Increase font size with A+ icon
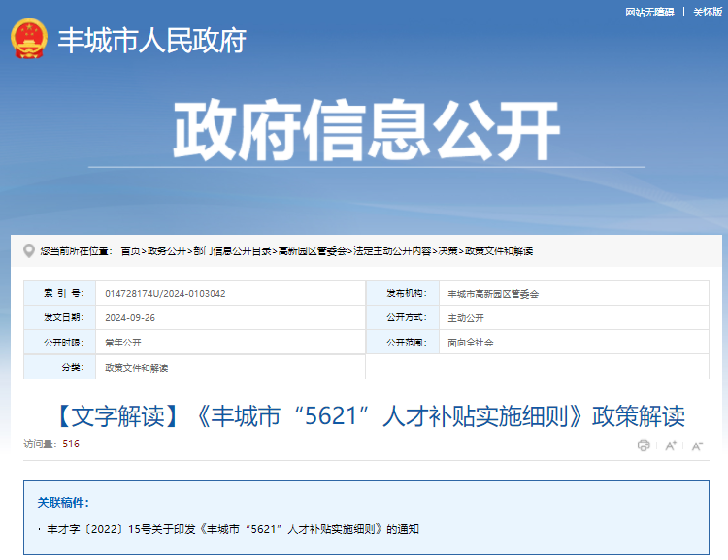Screen dimensions: 728x560 pyautogui.click(x=670, y=445)
